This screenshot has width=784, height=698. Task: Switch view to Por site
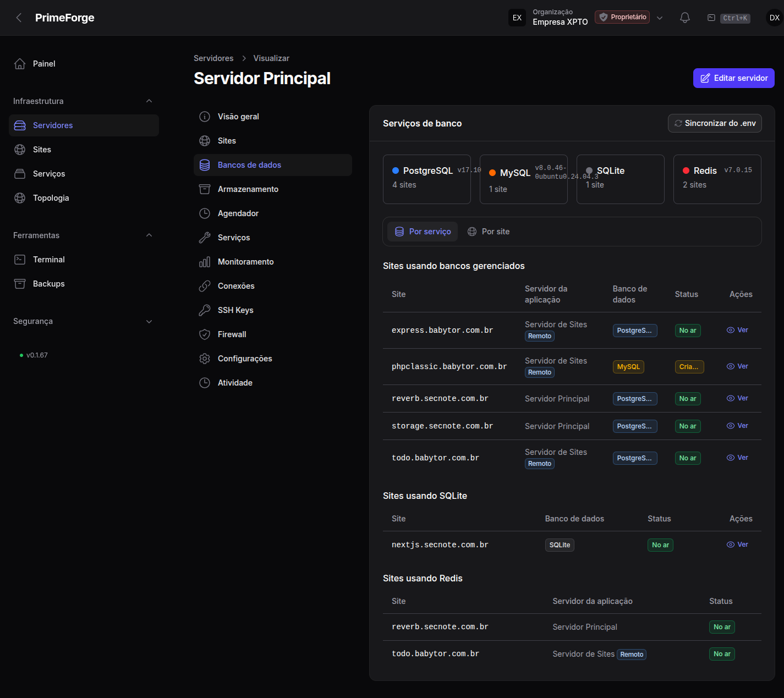(x=489, y=232)
